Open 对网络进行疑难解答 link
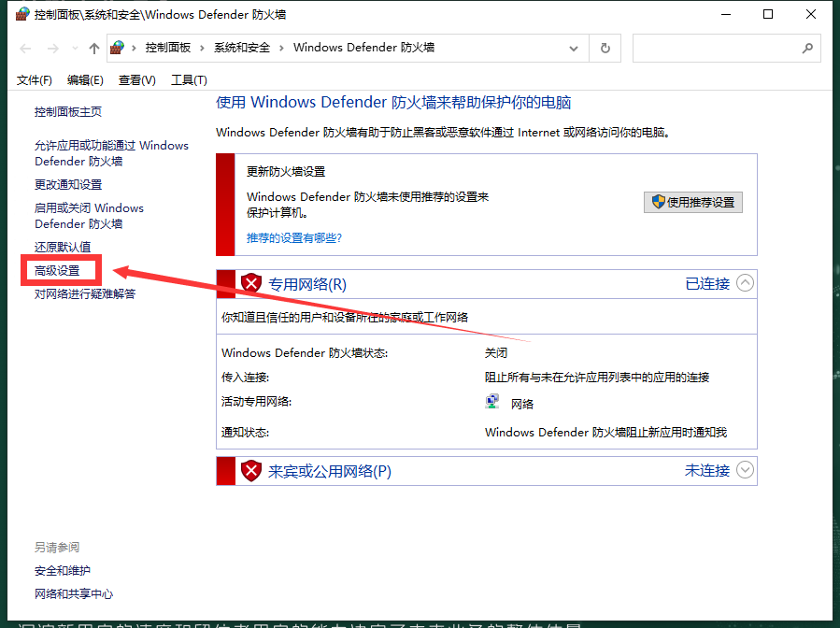 (x=85, y=294)
